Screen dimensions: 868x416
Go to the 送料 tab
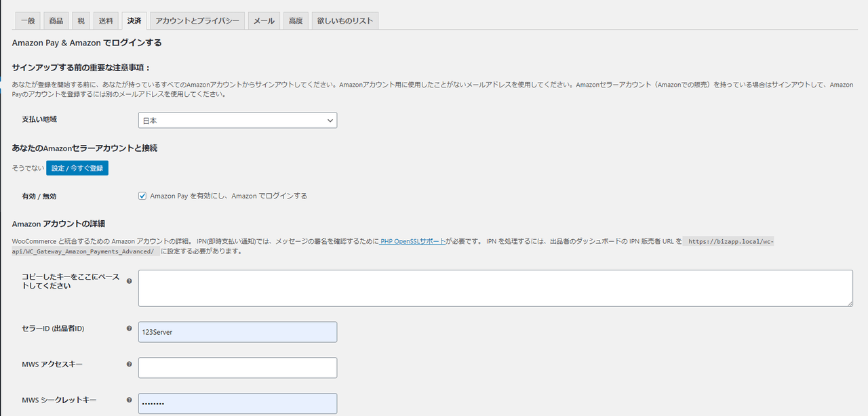coord(106,21)
